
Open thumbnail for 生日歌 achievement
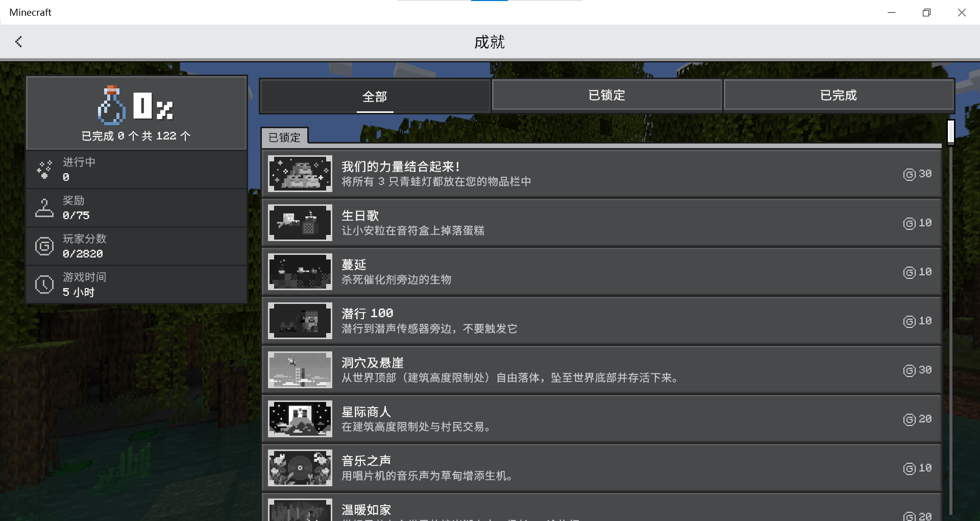coord(300,223)
